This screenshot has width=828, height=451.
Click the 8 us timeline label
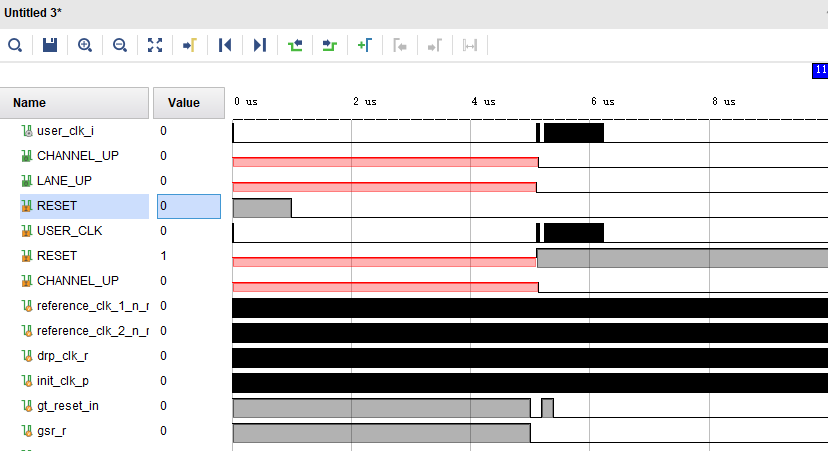(x=723, y=101)
